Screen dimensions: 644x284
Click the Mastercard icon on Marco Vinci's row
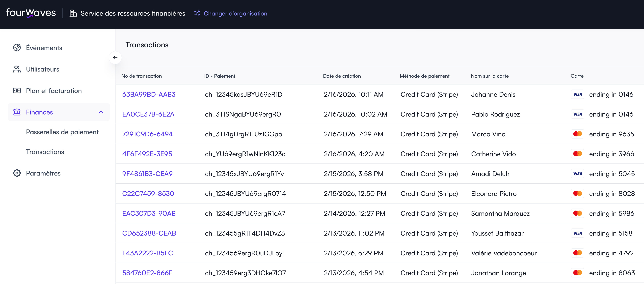pyautogui.click(x=578, y=134)
